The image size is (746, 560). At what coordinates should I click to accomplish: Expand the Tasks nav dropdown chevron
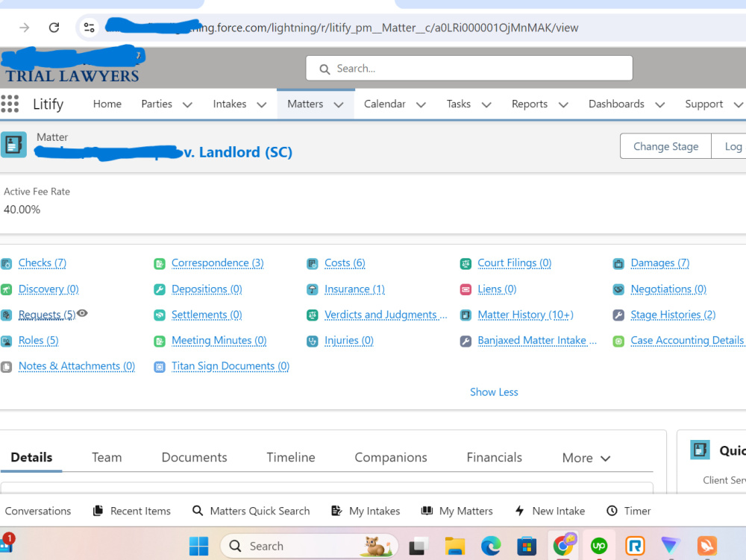pos(486,104)
